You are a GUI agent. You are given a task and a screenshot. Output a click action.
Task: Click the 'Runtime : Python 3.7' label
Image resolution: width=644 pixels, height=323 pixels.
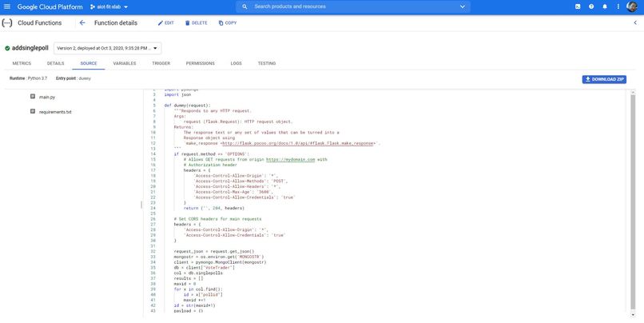coord(28,78)
